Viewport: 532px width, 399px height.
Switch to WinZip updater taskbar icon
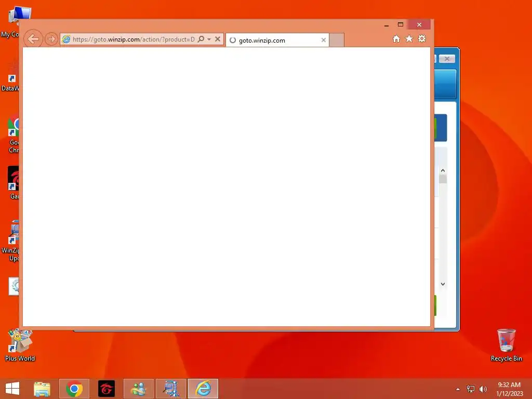pyautogui.click(x=170, y=389)
